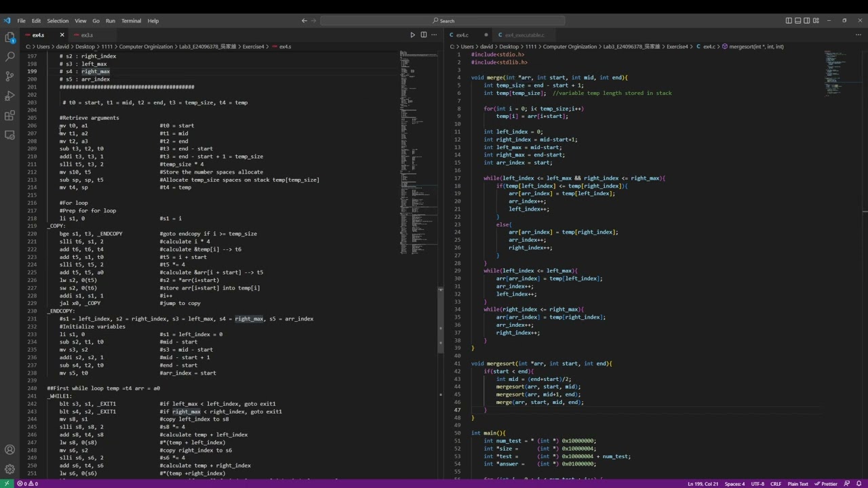Click line number 199 in left editor
Image resolution: width=868 pixels, height=488 pixels.
click(x=32, y=71)
